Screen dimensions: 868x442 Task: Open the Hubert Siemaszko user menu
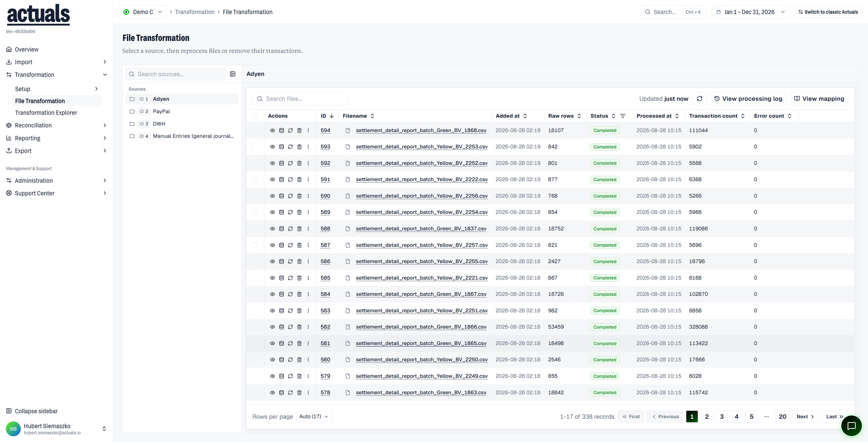coord(56,429)
